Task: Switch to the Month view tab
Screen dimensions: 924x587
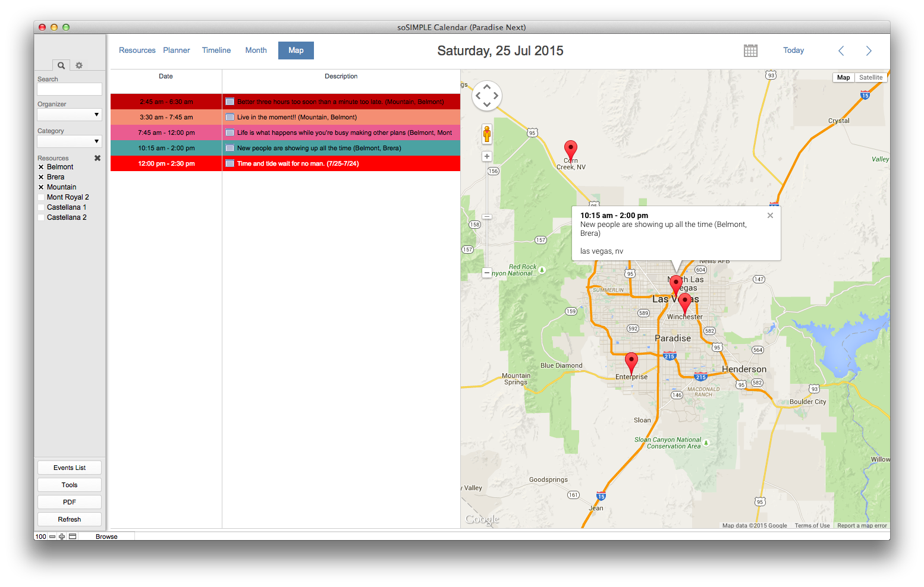Action: (256, 51)
